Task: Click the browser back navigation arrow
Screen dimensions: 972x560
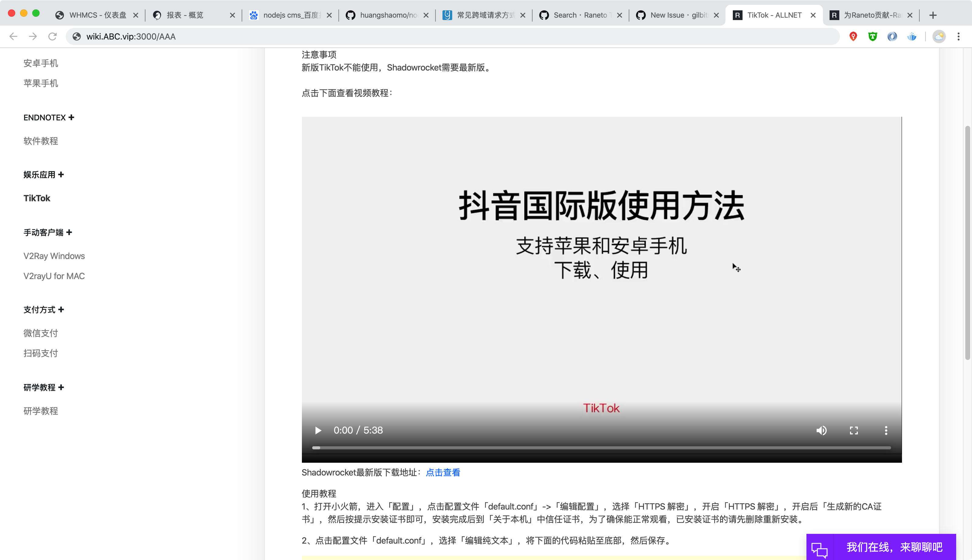Action: tap(14, 36)
